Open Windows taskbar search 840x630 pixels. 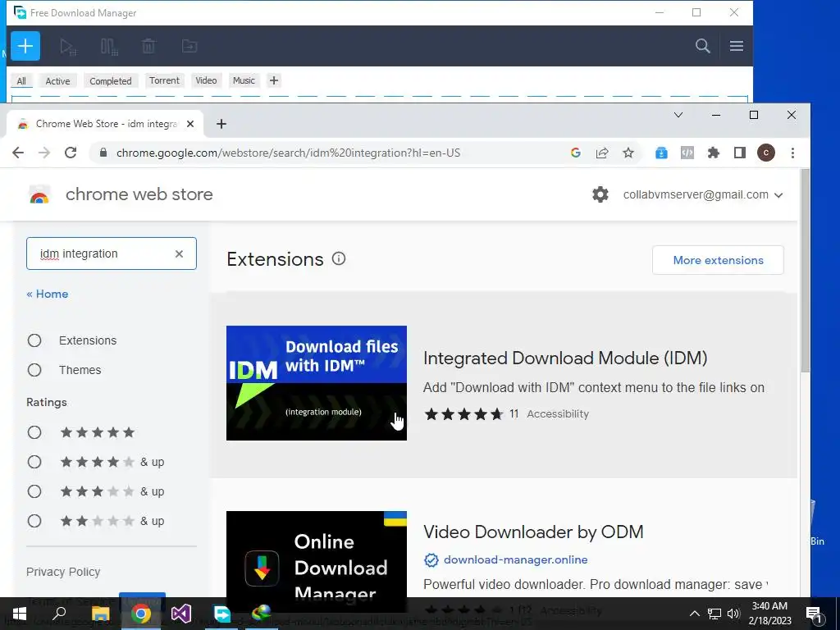(59, 614)
